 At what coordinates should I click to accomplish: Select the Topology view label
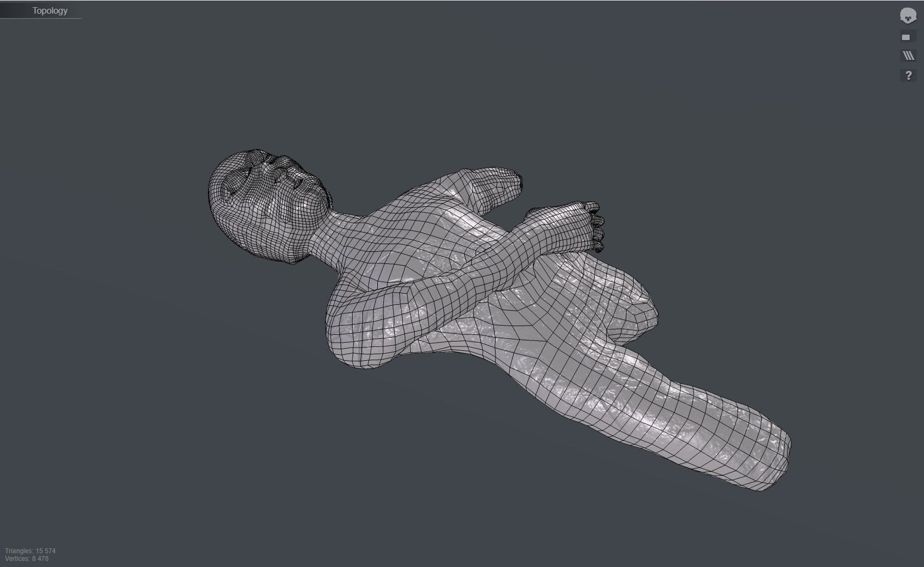point(50,10)
